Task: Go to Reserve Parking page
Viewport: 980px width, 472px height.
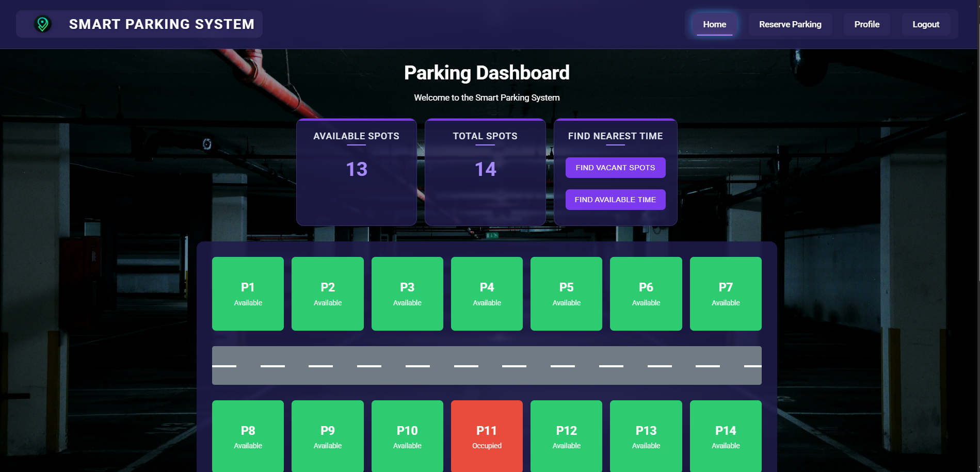Action: (x=790, y=24)
